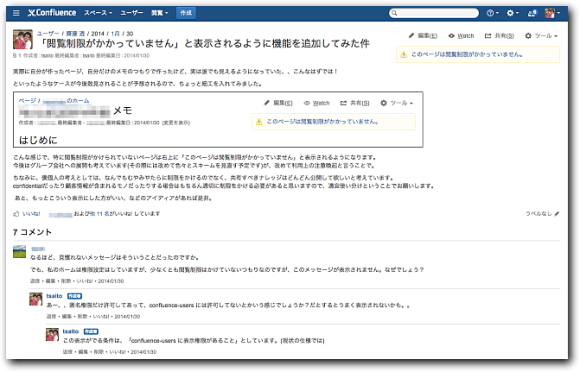Click the author photo beside the page title
Viewport: 580px width, 372px height.
tap(23, 39)
